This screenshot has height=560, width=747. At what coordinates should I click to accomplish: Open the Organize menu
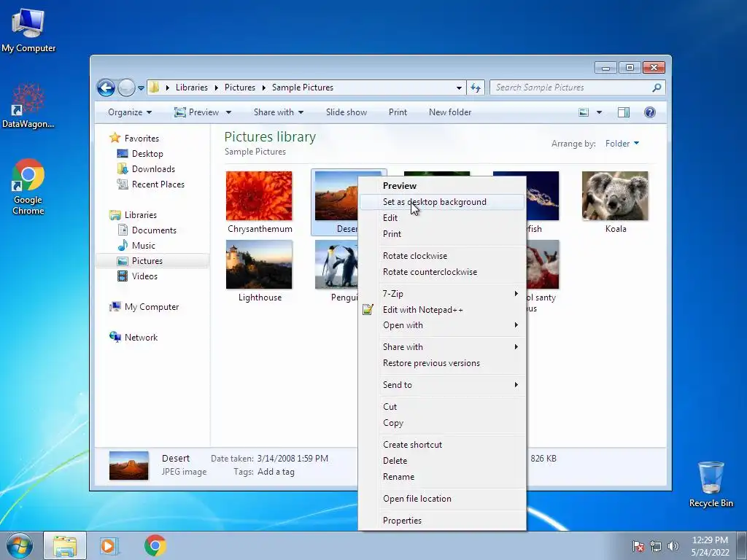pyautogui.click(x=130, y=112)
